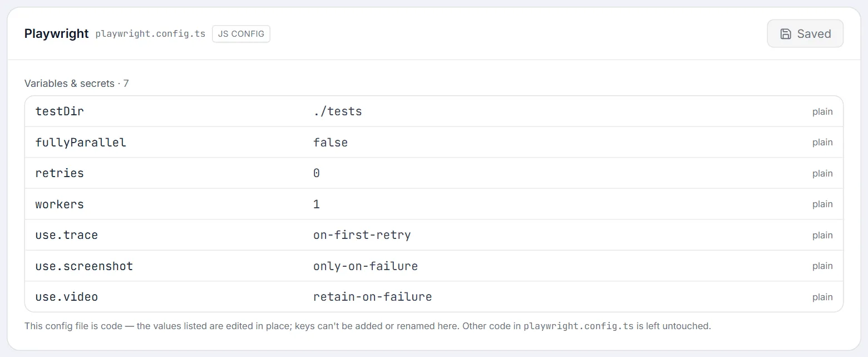Click the use.trace key
868x357 pixels.
(67, 235)
